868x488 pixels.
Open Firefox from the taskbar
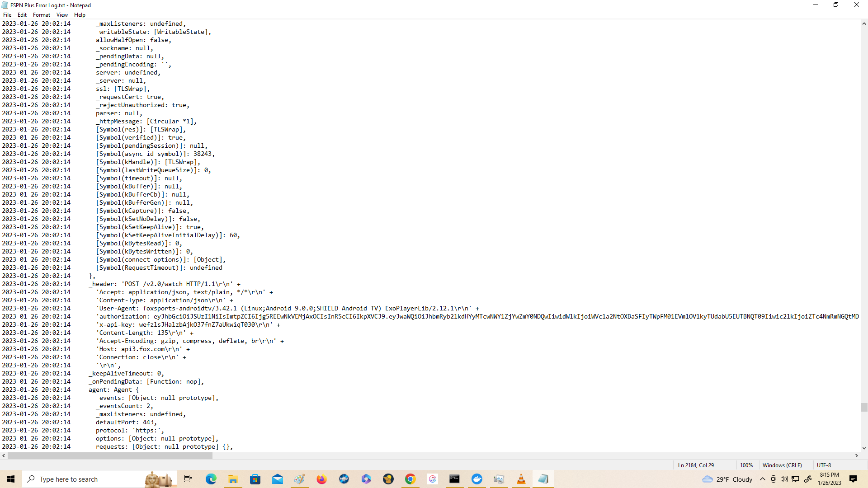(321, 479)
